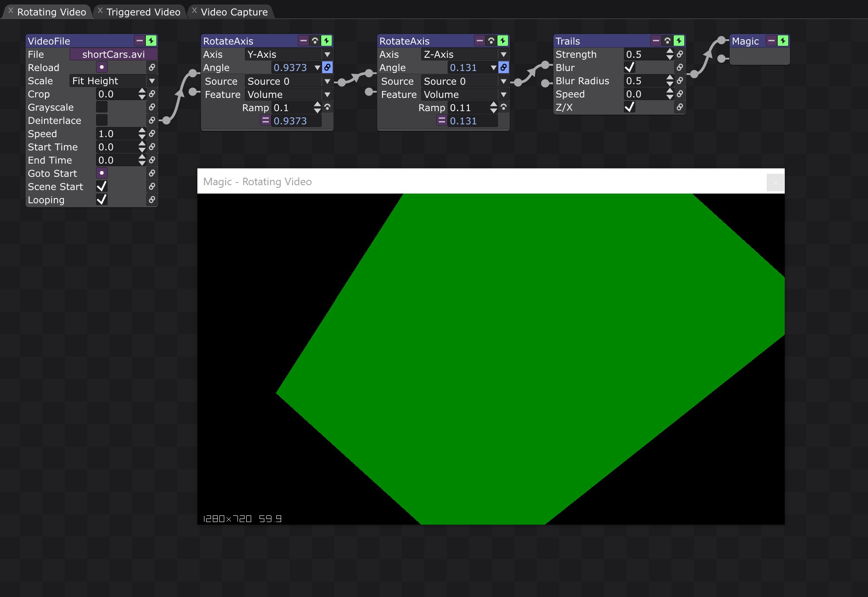The height and width of the screenshot is (597, 868).
Task: Click highlighted link icon beside Z-Axis Angle
Action: pos(504,67)
